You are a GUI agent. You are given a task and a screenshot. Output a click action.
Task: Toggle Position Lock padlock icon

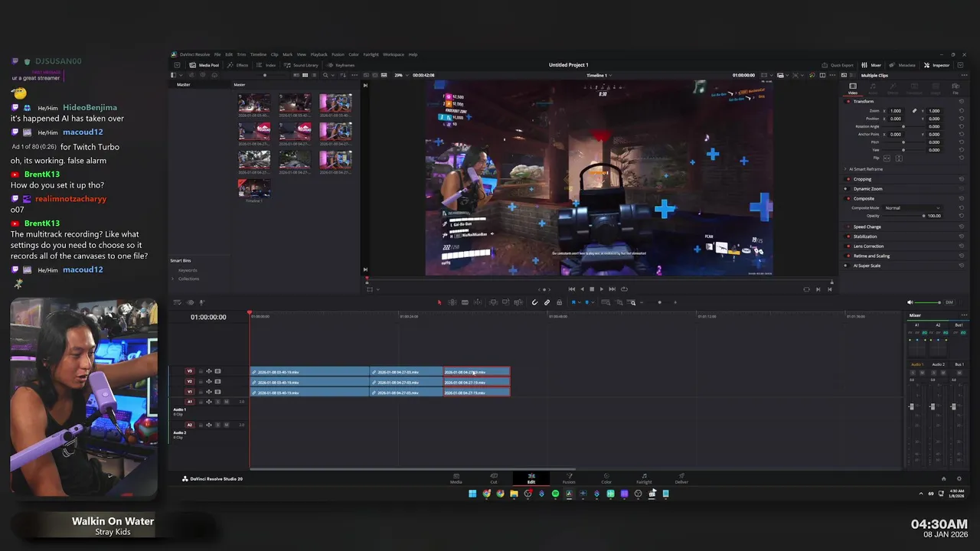pos(558,302)
